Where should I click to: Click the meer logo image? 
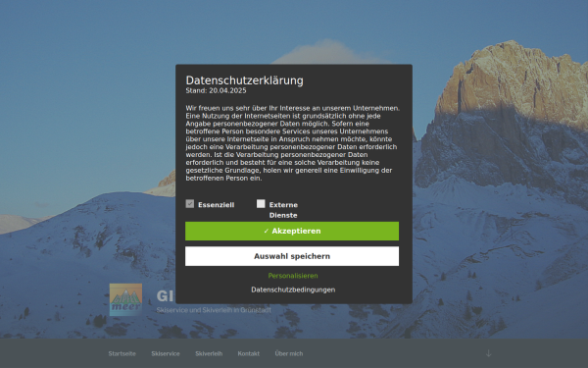[x=125, y=299]
